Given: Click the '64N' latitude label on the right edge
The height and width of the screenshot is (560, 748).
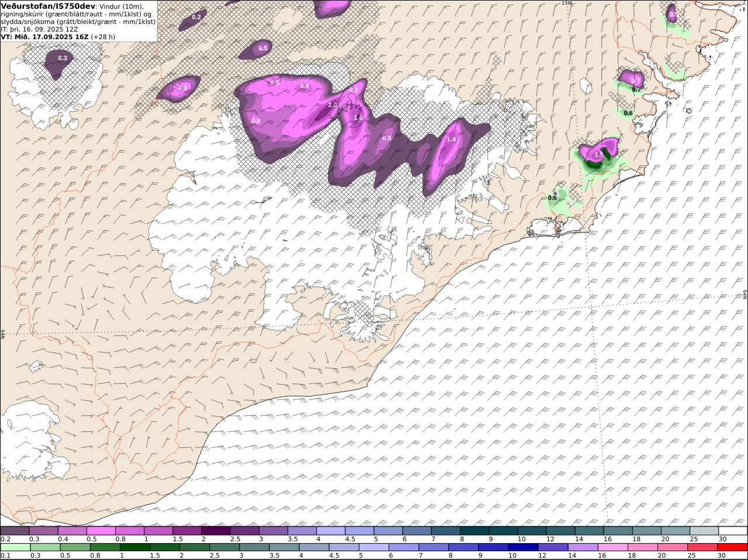Looking at the screenshot, I should [745, 294].
